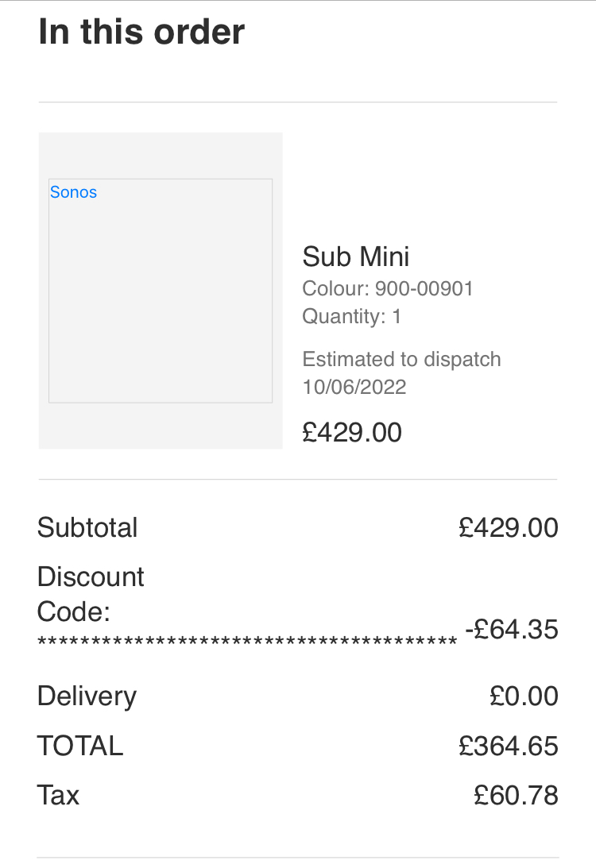This screenshot has width=596, height=868.
Task: Click the Subtotal amount £429.00
Action: 509,527
